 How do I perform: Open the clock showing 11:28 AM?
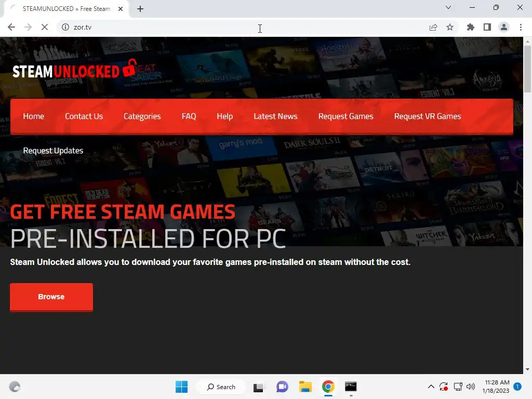[496, 387]
